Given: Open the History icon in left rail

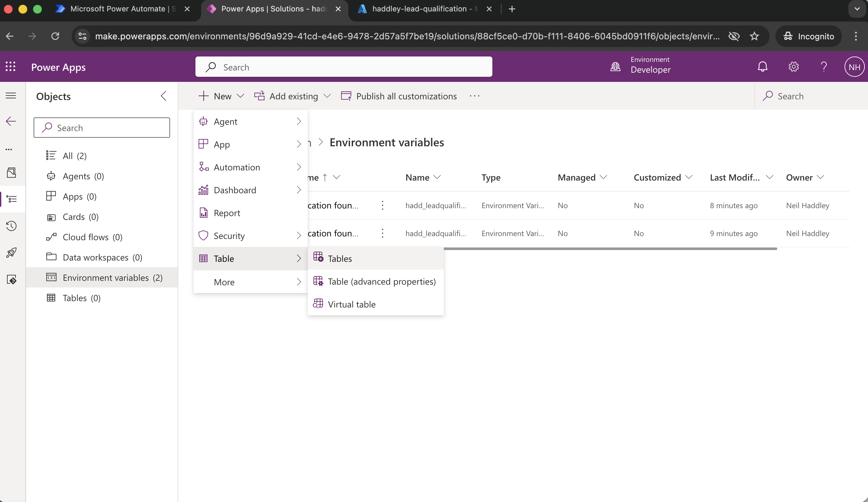Looking at the screenshot, I should coord(11,226).
